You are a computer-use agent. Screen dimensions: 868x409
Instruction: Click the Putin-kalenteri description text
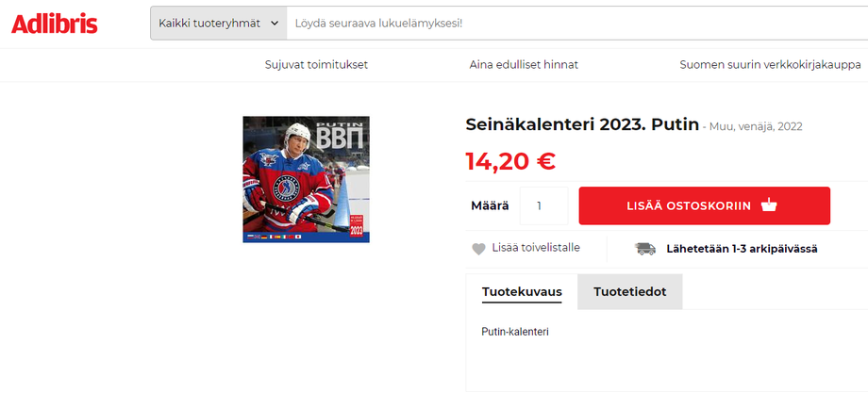[x=515, y=332]
